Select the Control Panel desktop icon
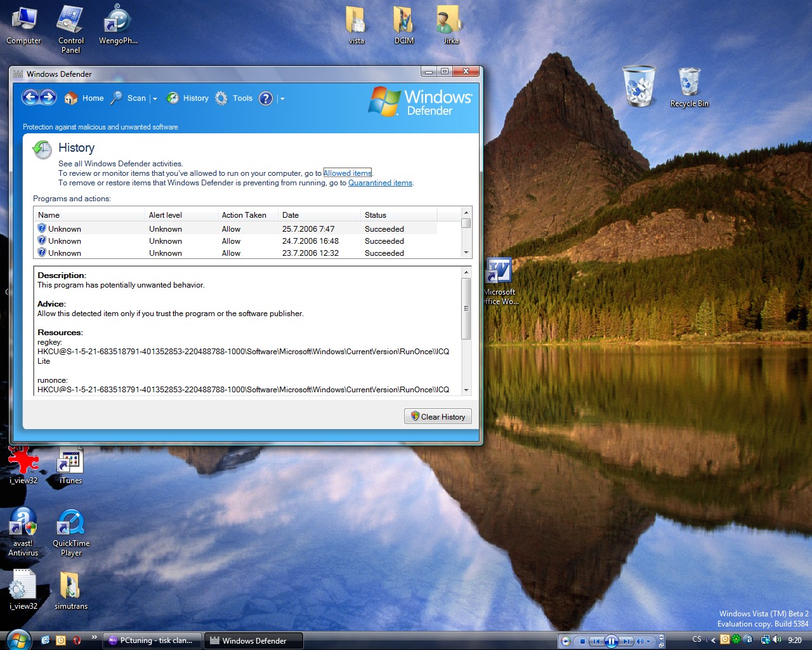812x650 pixels. pos(70,29)
